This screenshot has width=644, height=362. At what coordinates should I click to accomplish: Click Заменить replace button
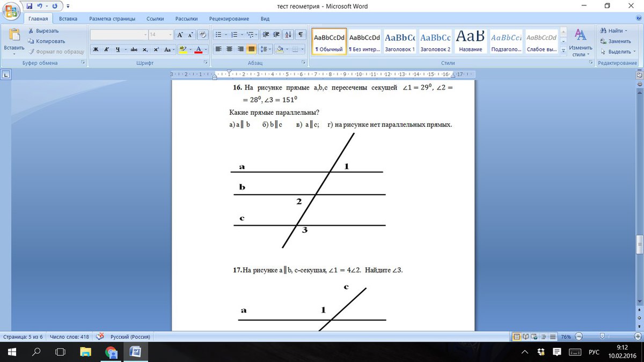pos(615,41)
